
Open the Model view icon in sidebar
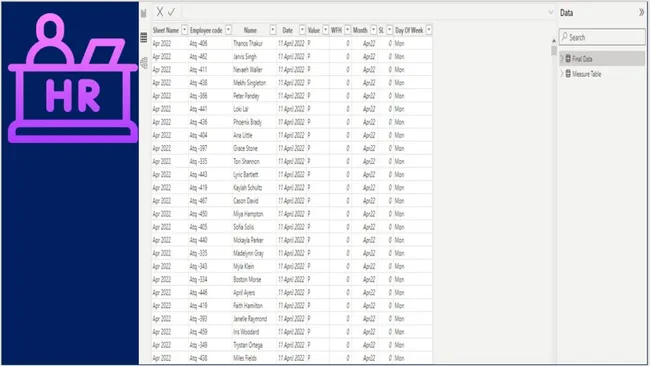point(144,63)
